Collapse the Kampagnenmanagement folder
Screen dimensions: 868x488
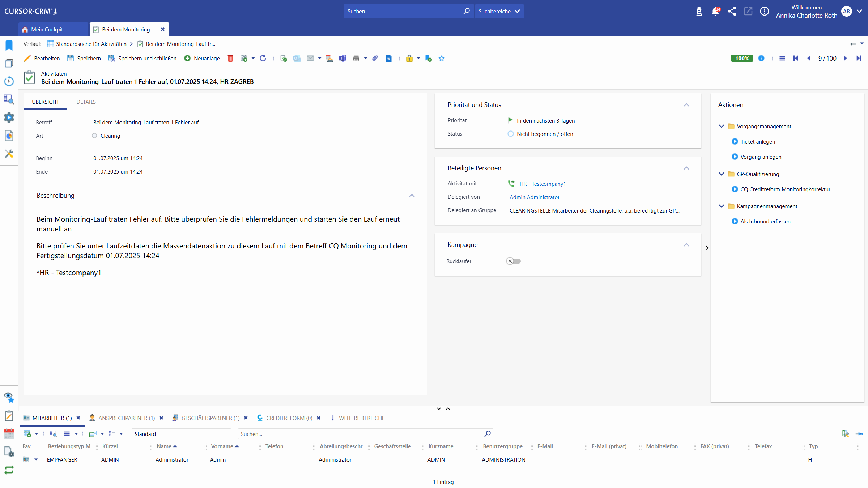pyautogui.click(x=722, y=206)
